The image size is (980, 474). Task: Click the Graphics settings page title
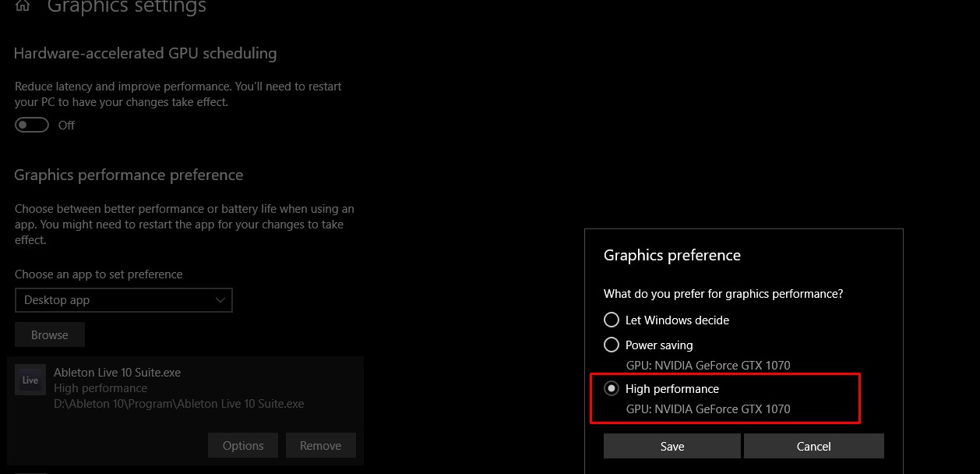pos(127,7)
